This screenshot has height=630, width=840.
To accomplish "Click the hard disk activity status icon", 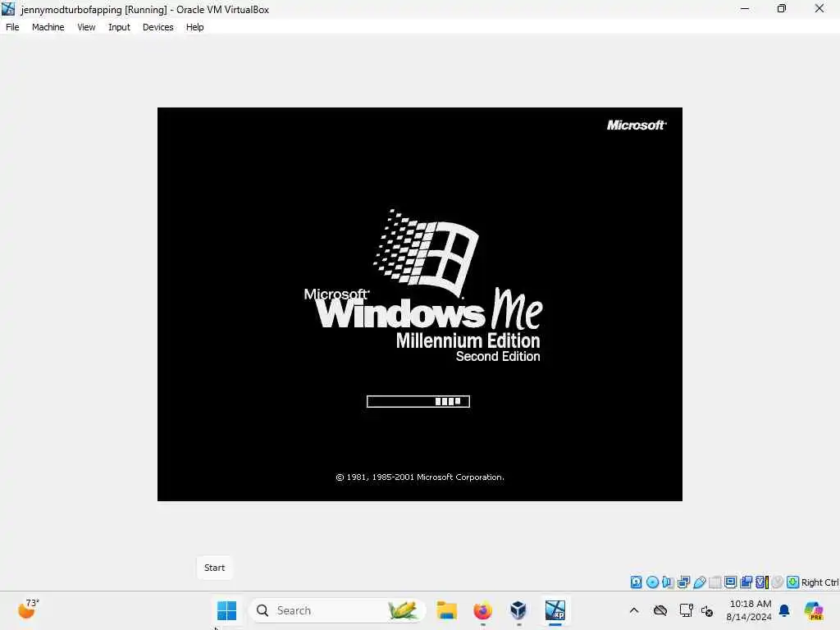I will [x=636, y=582].
